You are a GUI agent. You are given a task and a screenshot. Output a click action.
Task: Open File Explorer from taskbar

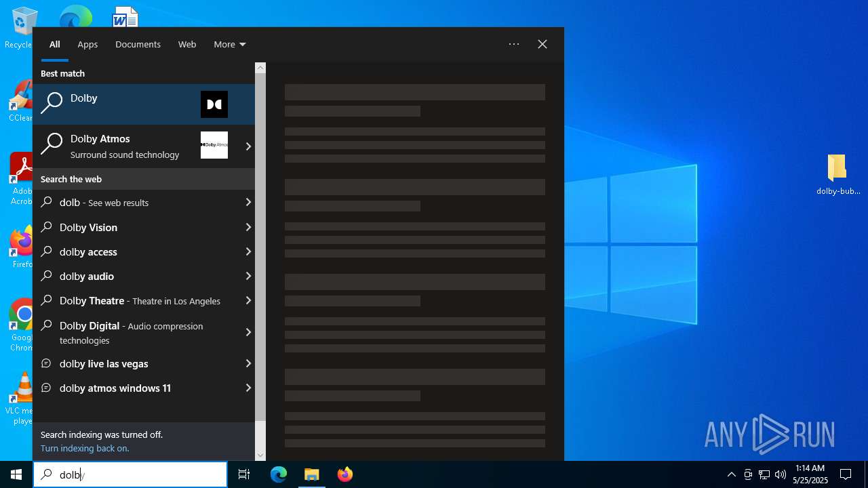(312, 474)
